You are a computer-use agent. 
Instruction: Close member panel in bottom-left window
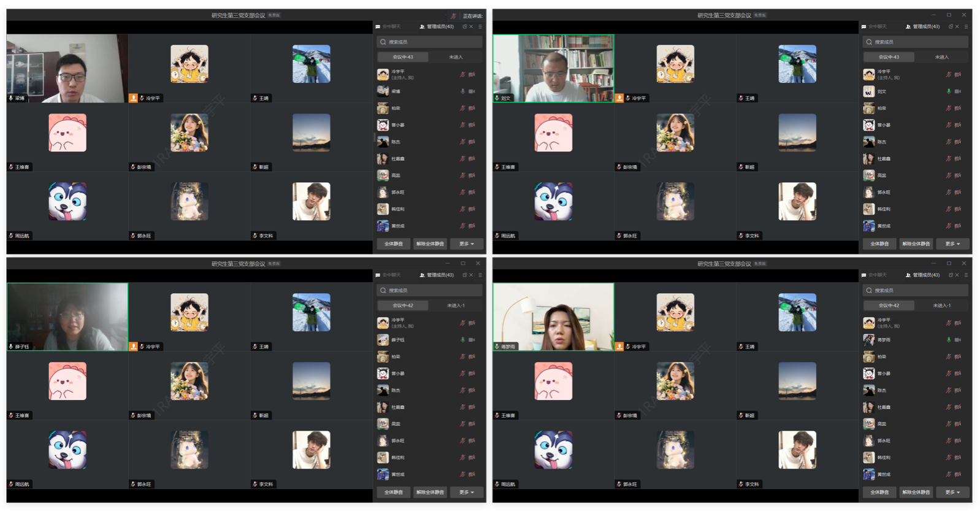pyautogui.click(x=472, y=275)
